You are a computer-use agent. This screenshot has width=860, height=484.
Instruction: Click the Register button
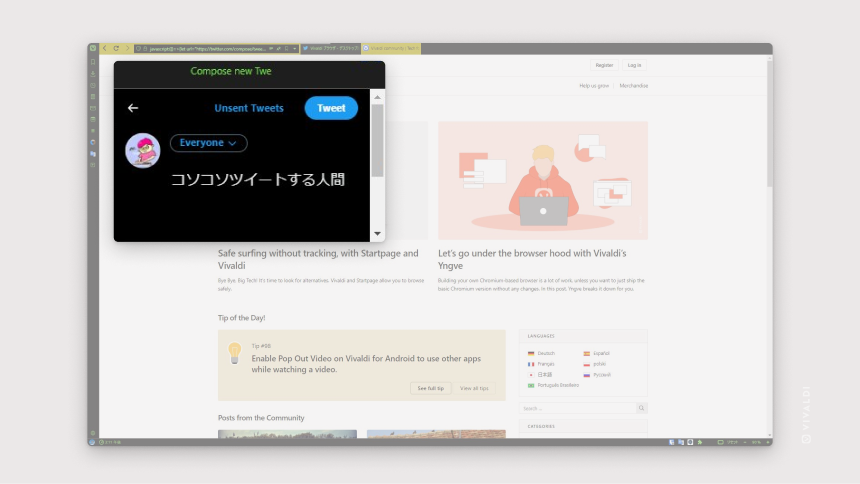[x=604, y=65]
